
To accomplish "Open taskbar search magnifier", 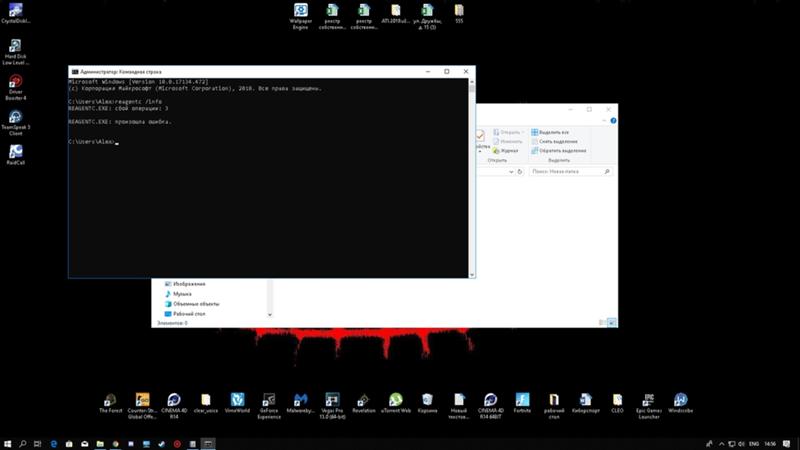I will [22, 444].
